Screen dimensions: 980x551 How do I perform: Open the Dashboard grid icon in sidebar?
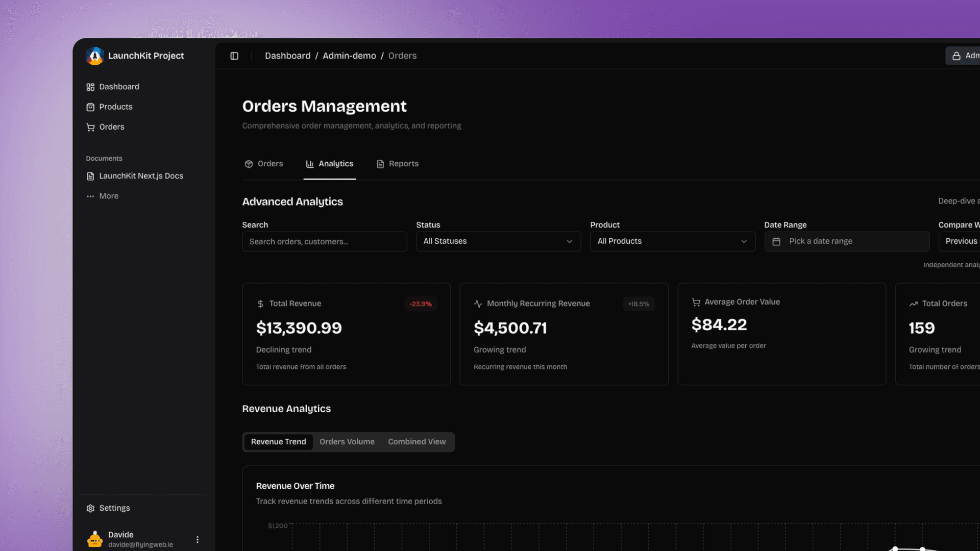[x=90, y=87]
